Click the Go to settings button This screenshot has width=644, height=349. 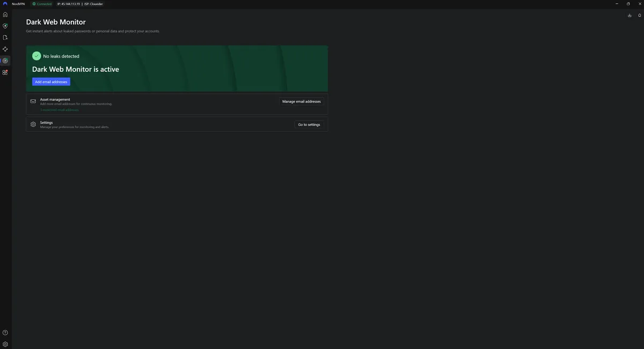309,125
